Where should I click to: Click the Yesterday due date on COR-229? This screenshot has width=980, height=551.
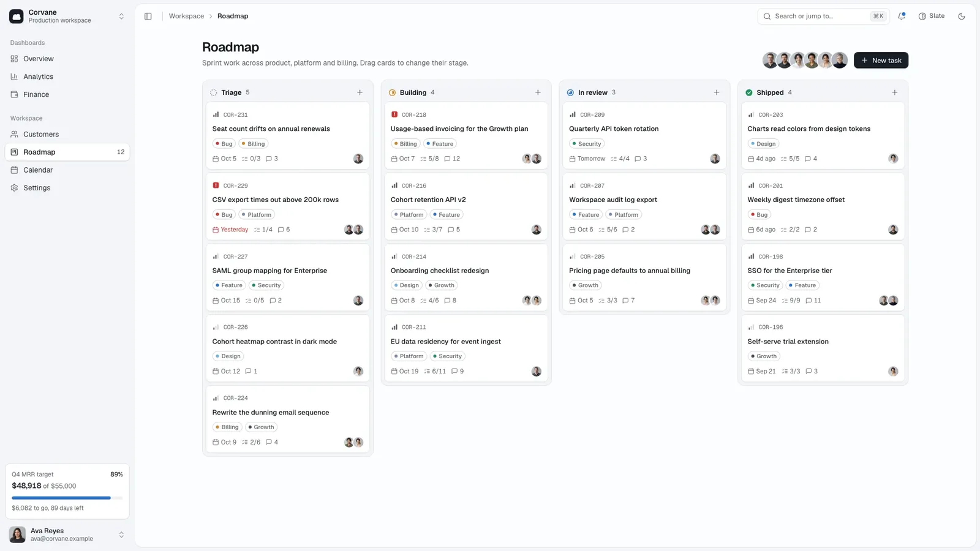230,230
